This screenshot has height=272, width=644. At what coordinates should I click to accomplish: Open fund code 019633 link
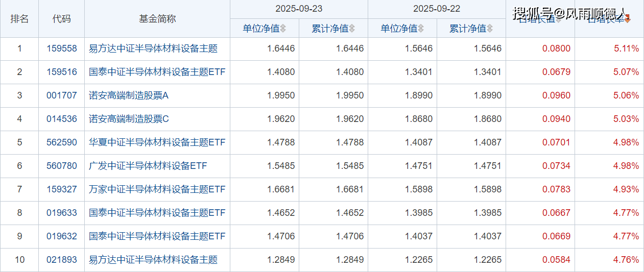[62, 213]
